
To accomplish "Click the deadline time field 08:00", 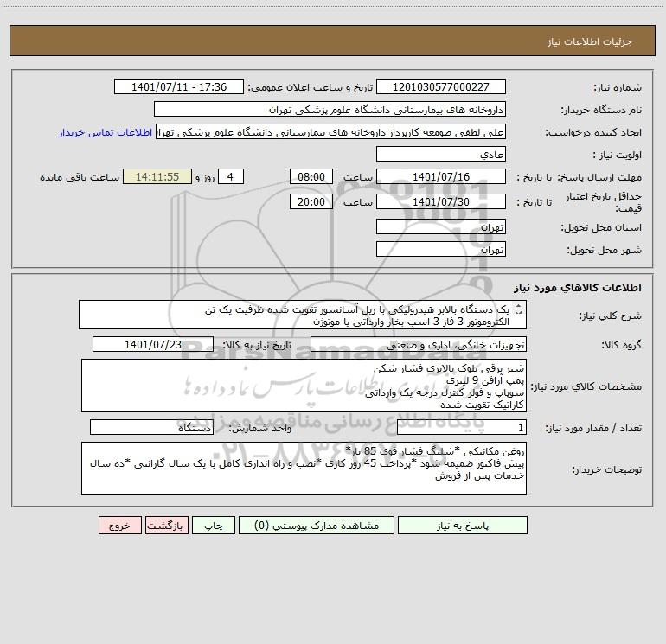I will [311, 176].
